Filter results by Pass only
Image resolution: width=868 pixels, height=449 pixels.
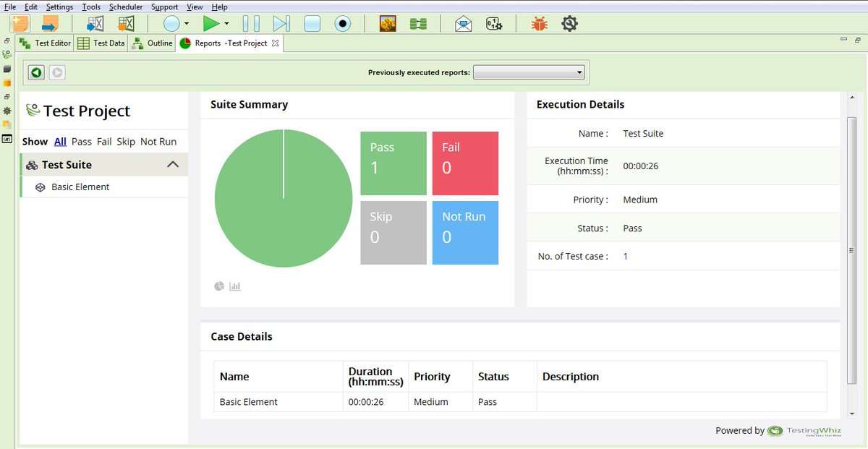[81, 141]
